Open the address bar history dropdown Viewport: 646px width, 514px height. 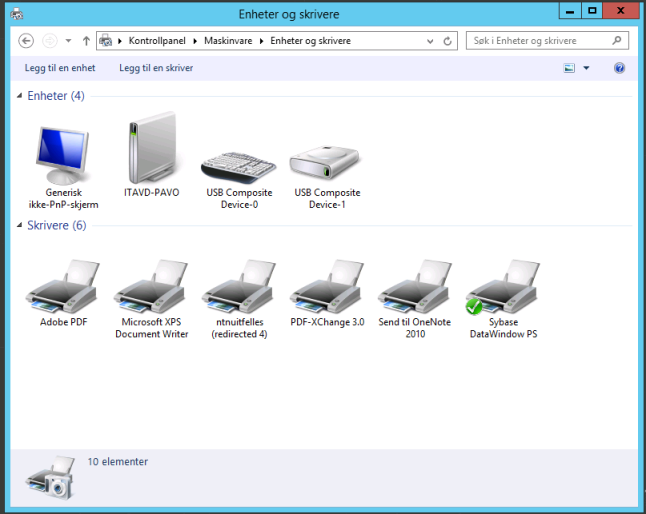click(430, 41)
